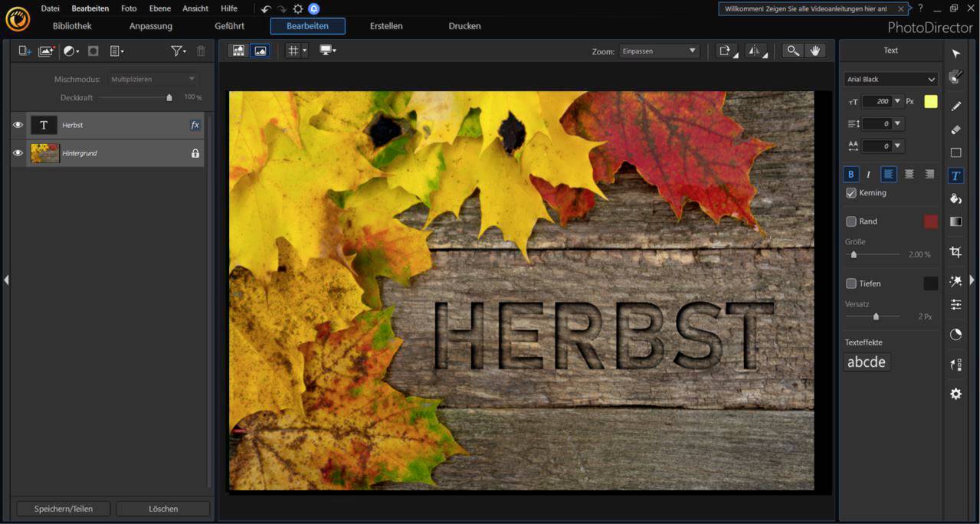
Task: Disable the Kerning checkbox
Action: 851,192
